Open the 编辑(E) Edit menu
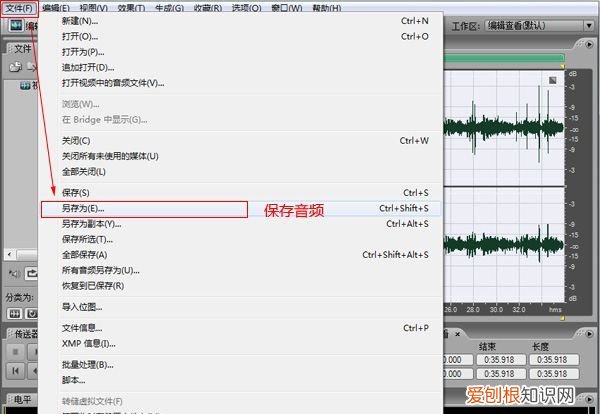 (56, 8)
